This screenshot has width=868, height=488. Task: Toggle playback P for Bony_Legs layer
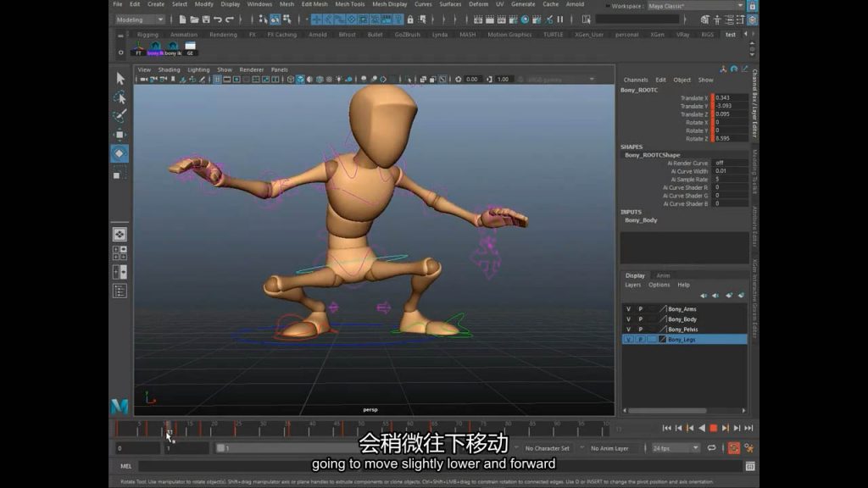(641, 339)
